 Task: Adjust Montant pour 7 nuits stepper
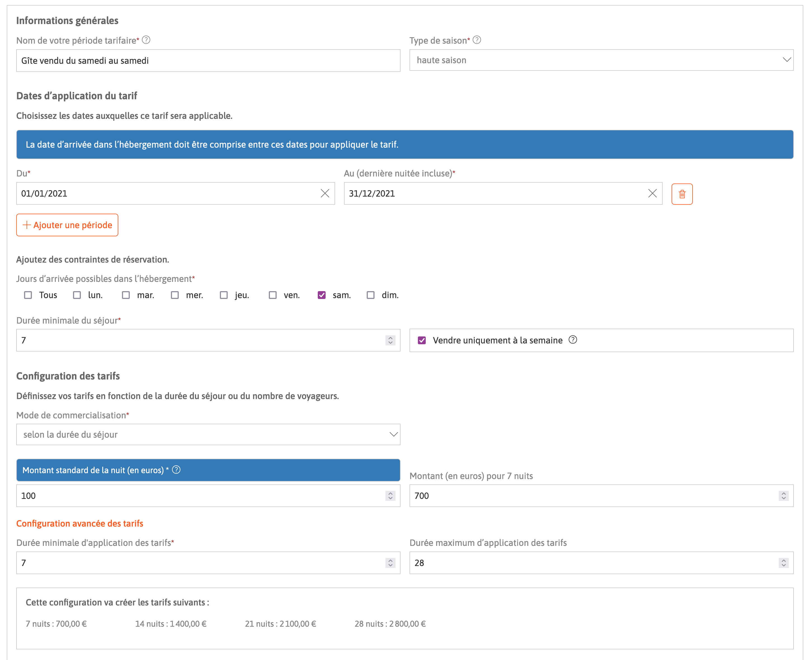click(783, 496)
